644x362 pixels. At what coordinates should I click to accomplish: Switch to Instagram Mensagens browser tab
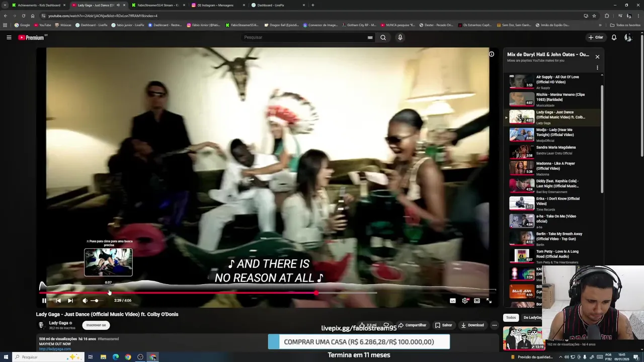(218, 5)
